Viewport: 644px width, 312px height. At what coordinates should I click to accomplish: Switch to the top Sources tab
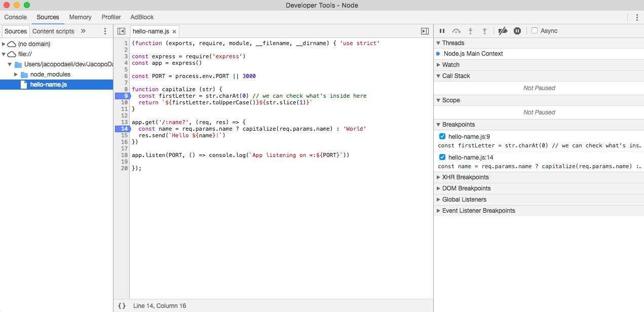(48, 17)
